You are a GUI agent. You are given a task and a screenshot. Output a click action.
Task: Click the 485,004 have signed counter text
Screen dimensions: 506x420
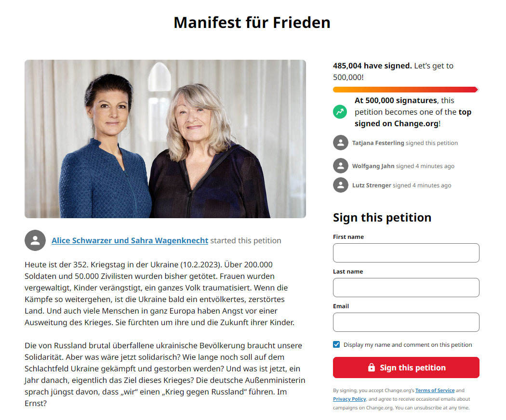(372, 66)
